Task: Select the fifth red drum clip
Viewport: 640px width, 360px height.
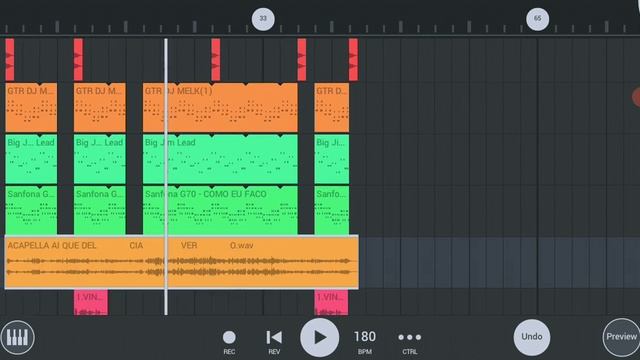Action: point(353,60)
